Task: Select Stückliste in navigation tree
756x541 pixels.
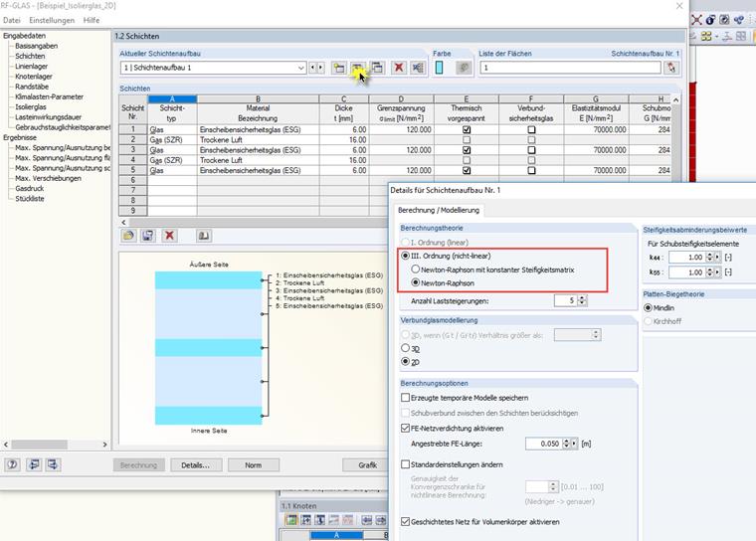Action: click(x=30, y=198)
